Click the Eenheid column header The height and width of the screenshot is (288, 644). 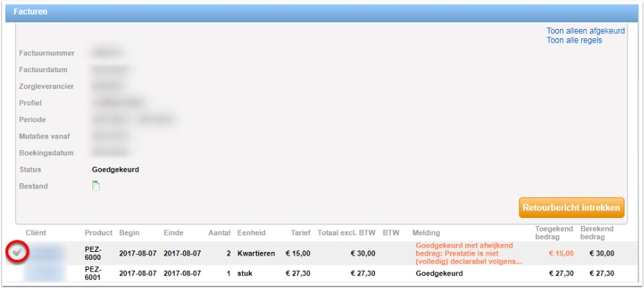tap(252, 233)
